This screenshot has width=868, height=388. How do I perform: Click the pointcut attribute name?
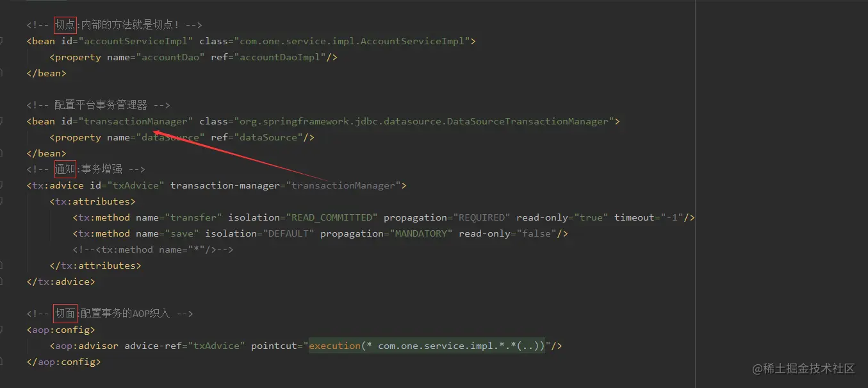coord(274,346)
